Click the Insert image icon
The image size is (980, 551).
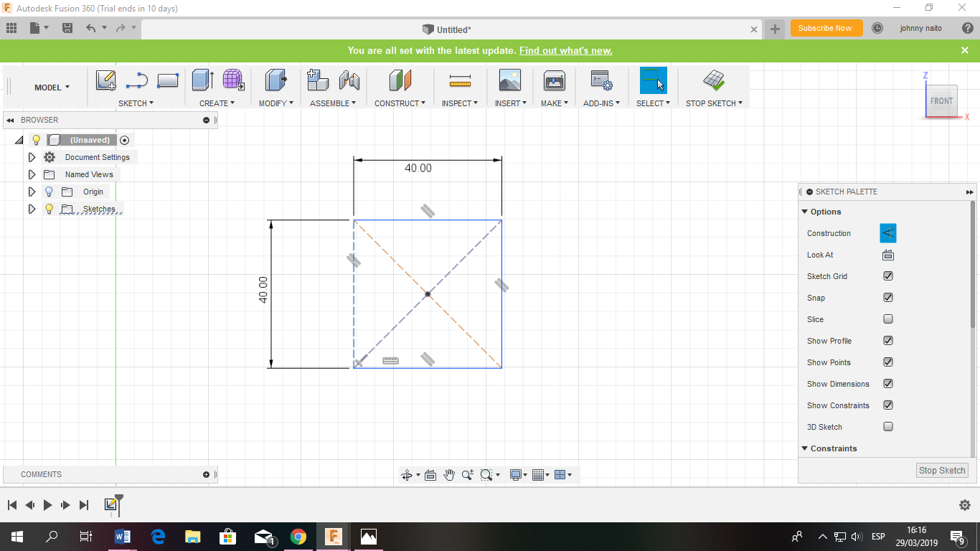pos(510,80)
